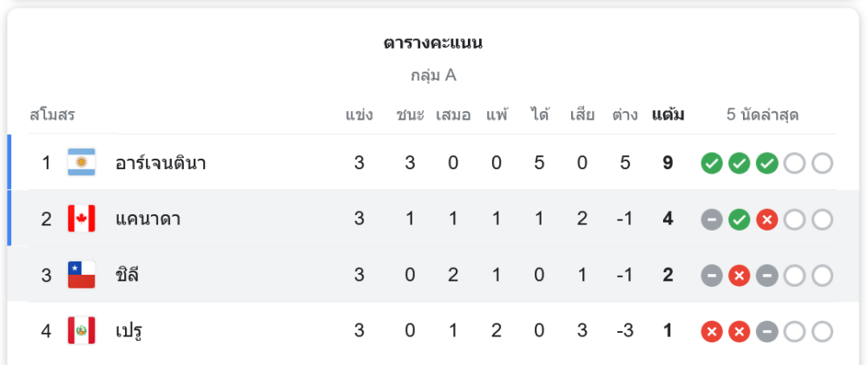Click Peru's gray draw icon
Image resolution: width=868 pixels, height=365 pixels.
[x=766, y=331]
